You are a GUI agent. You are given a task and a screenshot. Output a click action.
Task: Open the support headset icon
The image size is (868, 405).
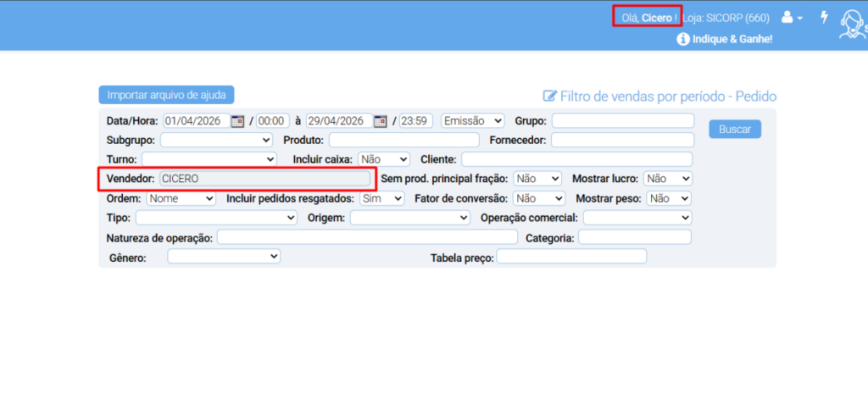[x=853, y=25]
